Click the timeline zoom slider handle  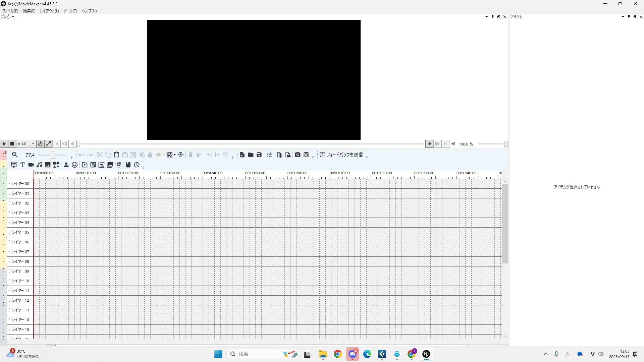[x=53, y=155]
